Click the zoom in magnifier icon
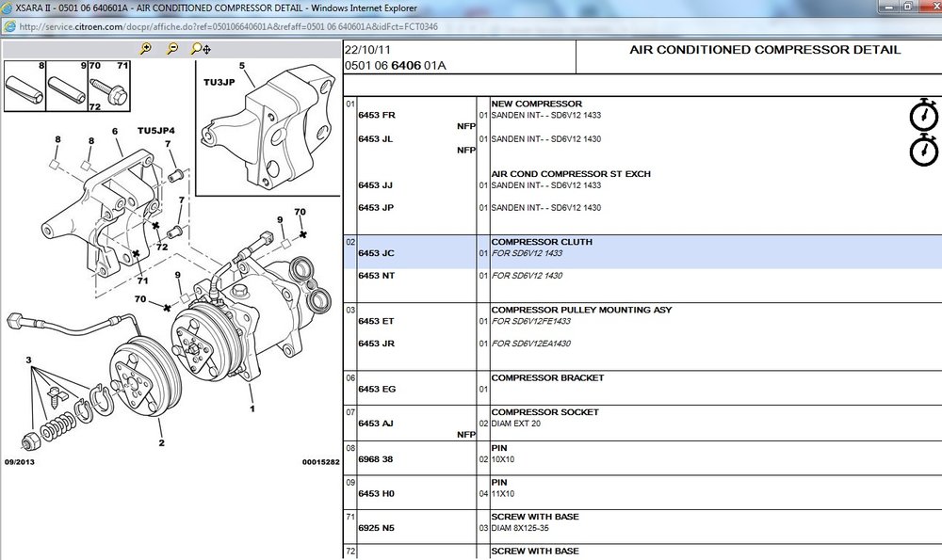942x560 pixels. pyautogui.click(x=145, y=49)
